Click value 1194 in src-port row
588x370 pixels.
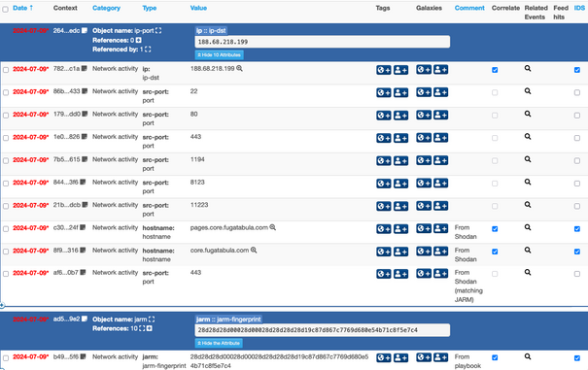click(x=197, y=159)
